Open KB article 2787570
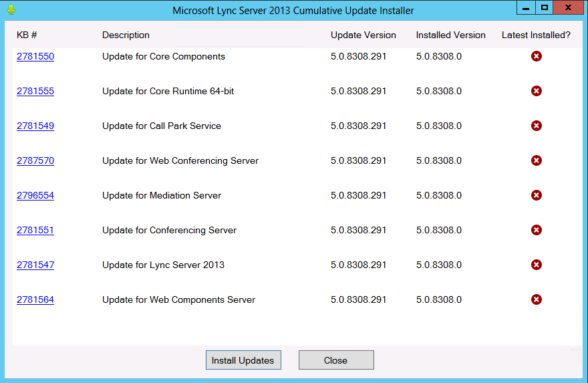Viewport: 588px width, 383px height. 35,160
